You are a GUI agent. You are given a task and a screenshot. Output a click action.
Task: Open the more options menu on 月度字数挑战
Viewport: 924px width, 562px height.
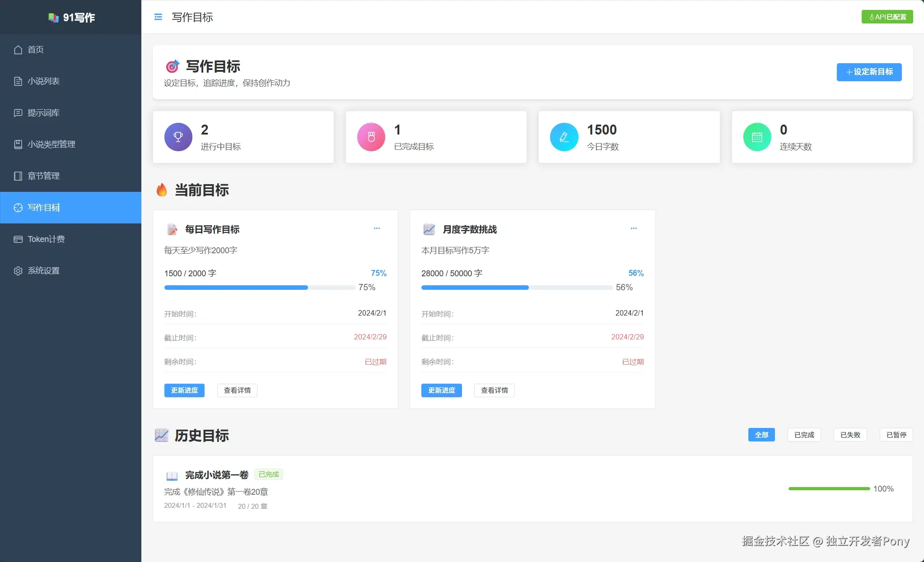634,228
